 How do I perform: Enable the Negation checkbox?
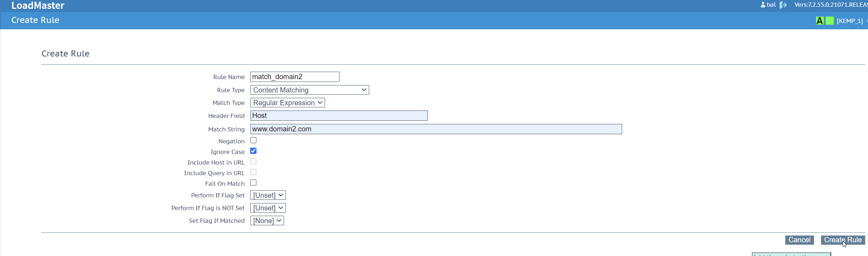(253, 141)
